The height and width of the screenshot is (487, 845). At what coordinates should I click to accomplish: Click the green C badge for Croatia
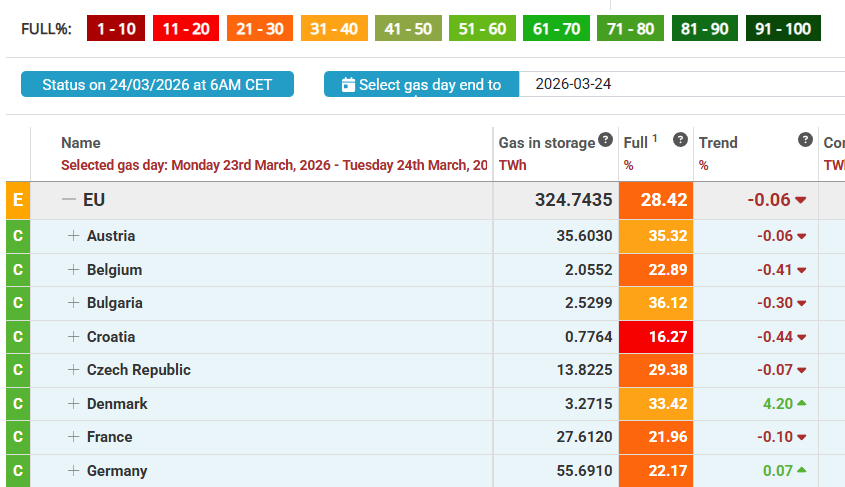click(18, 337)
